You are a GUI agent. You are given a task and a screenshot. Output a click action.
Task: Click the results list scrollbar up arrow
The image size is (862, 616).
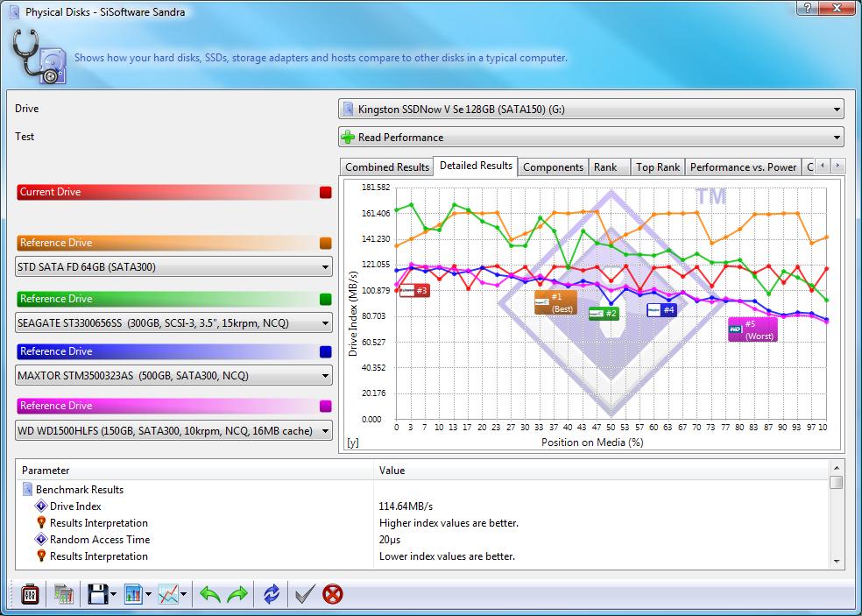click(x=837, y=468)
